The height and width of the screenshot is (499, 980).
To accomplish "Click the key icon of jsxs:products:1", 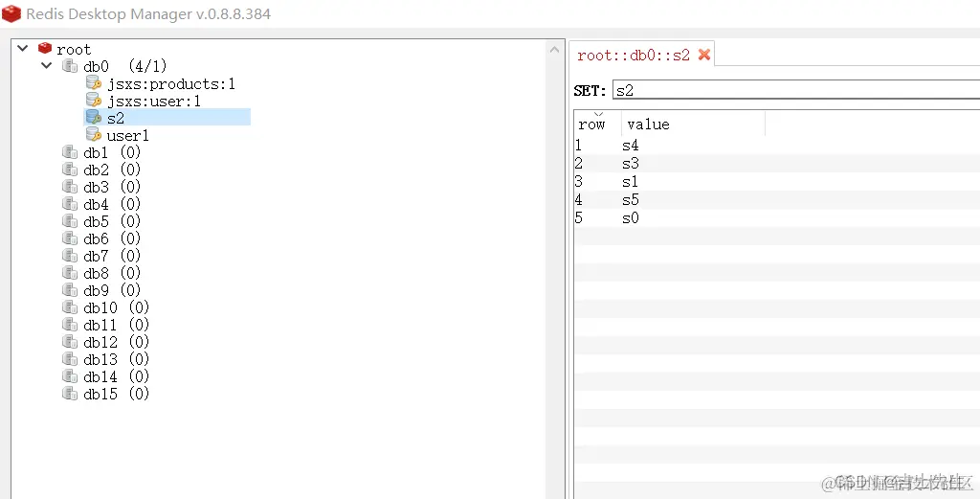I will 93,82.
